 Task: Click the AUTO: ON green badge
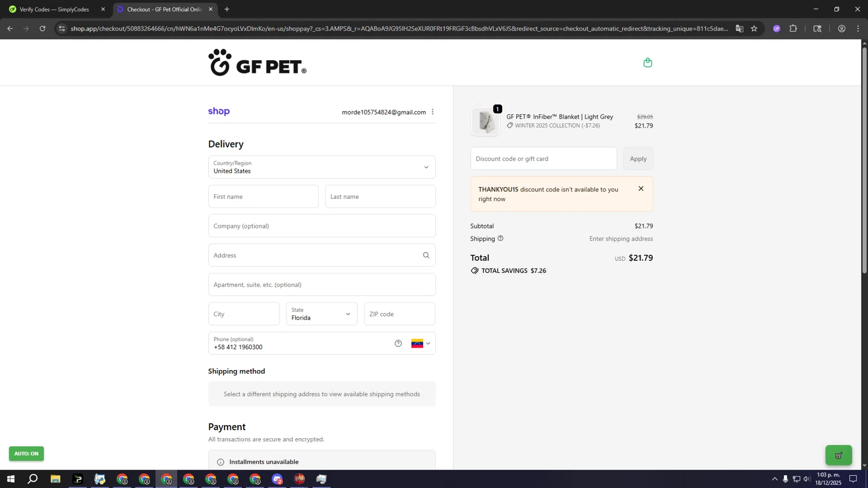coord(26,454)
